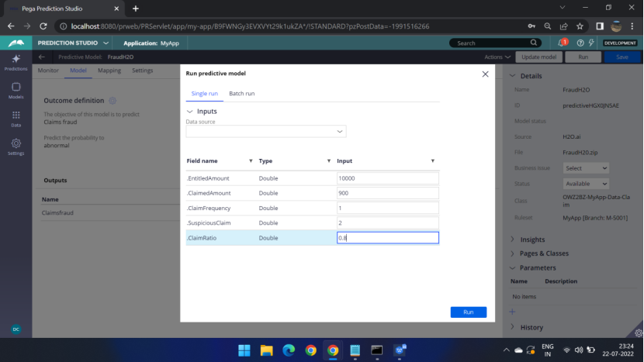Click the blue Run button in dialog

468,312
